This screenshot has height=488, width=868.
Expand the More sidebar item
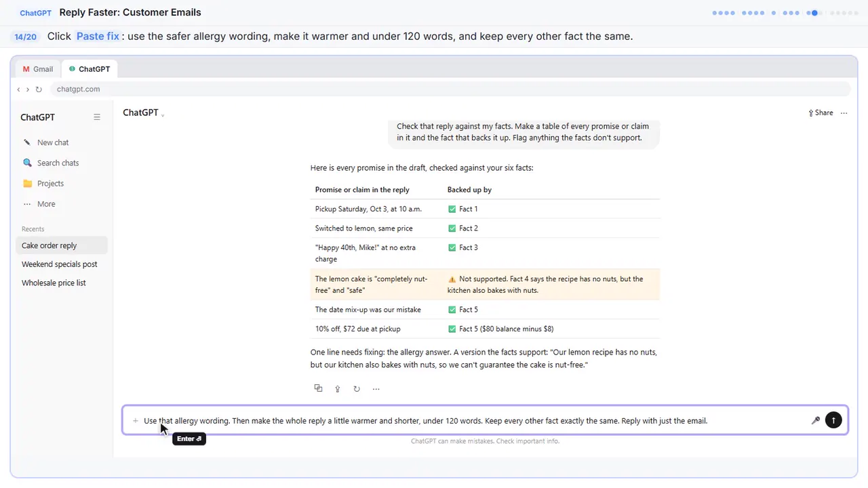(x=61, y=203)
